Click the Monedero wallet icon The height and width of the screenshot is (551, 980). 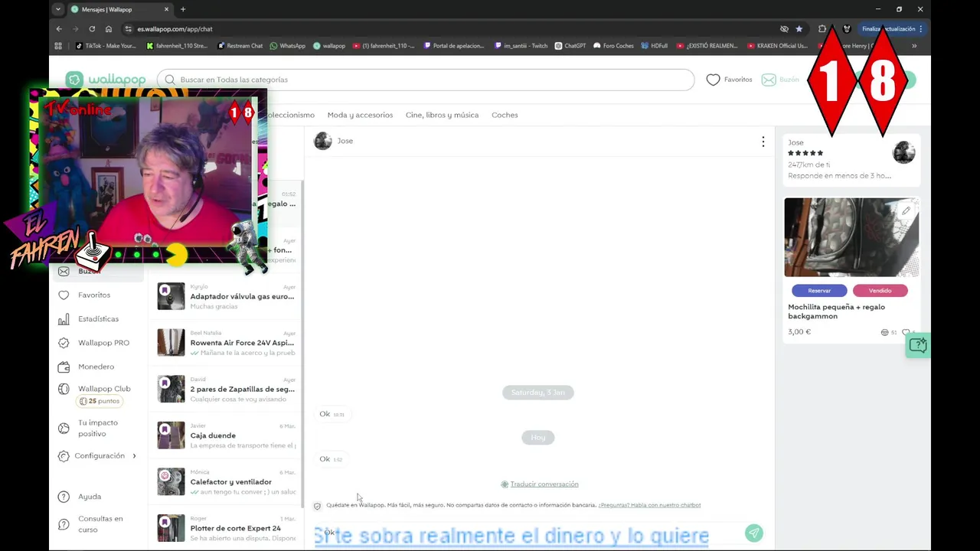point(64,367)
